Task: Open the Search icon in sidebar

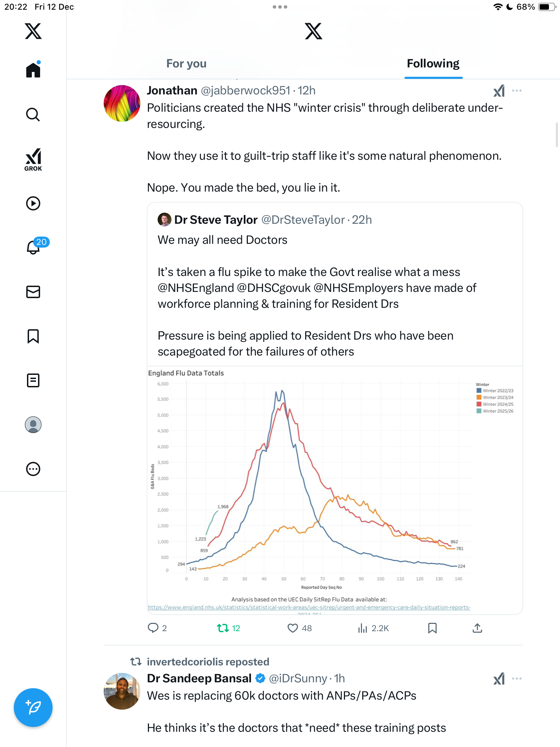Action: coord(33,114)
